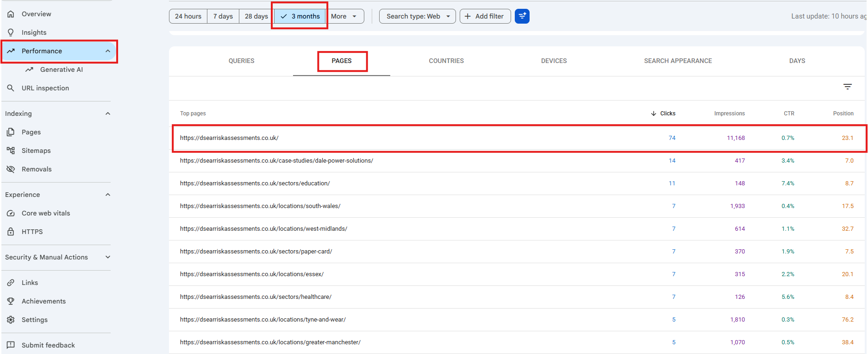868x354 pixels.
Task: Click the 11,168 impressions value
Action: (736, 138)
